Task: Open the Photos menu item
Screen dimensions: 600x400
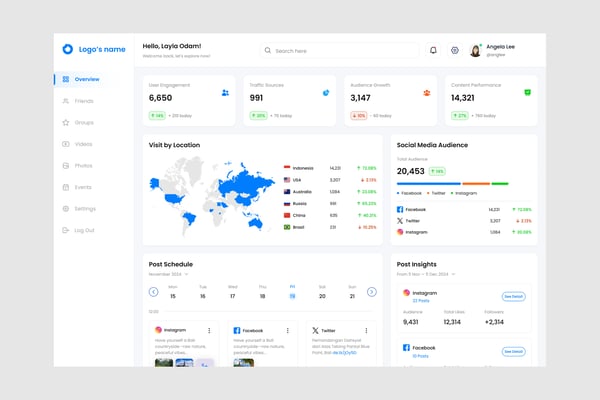Action: (x=77, y=166)
